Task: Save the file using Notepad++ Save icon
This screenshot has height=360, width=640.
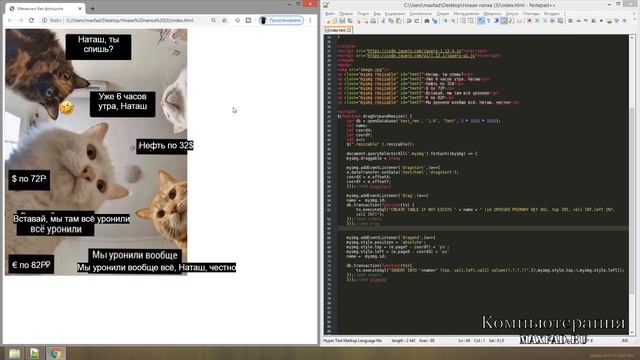Action: (x=342, y=21)
